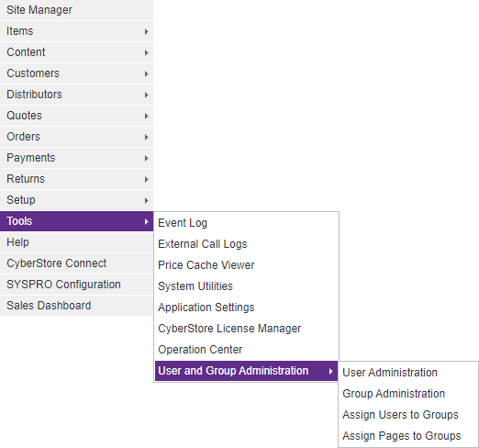479x448 pixels.
Task: Open CyberStore Connect
Action: (x=76, y=263)
